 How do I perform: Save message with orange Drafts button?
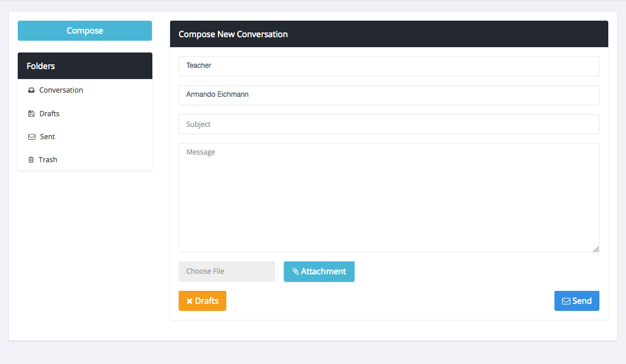click(x=203, y=301)
